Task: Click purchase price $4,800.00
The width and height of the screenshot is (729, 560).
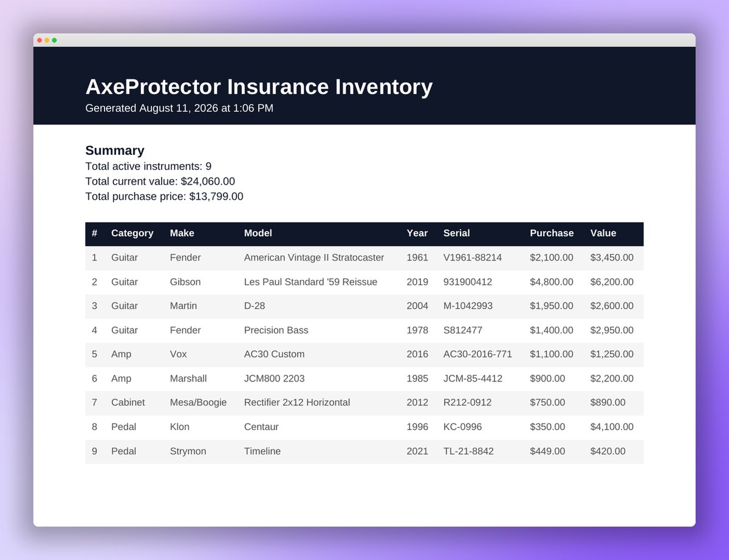Action: coord(552,282)
